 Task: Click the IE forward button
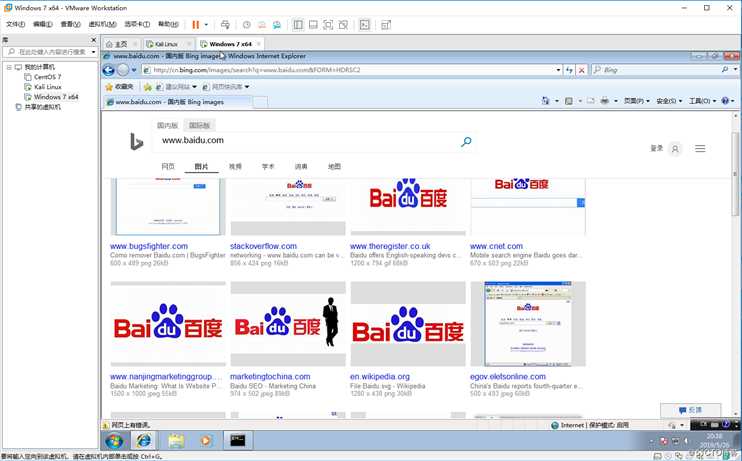[x=123, y=70]
